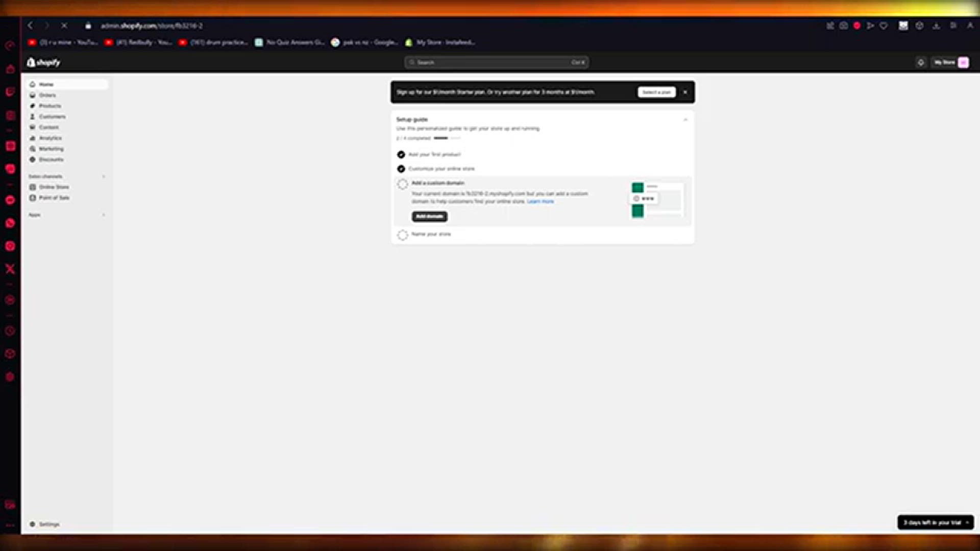The image size is (980, 551).
Task: Select Home in the sidebar navigation
Action: click(x=46, y=84)
